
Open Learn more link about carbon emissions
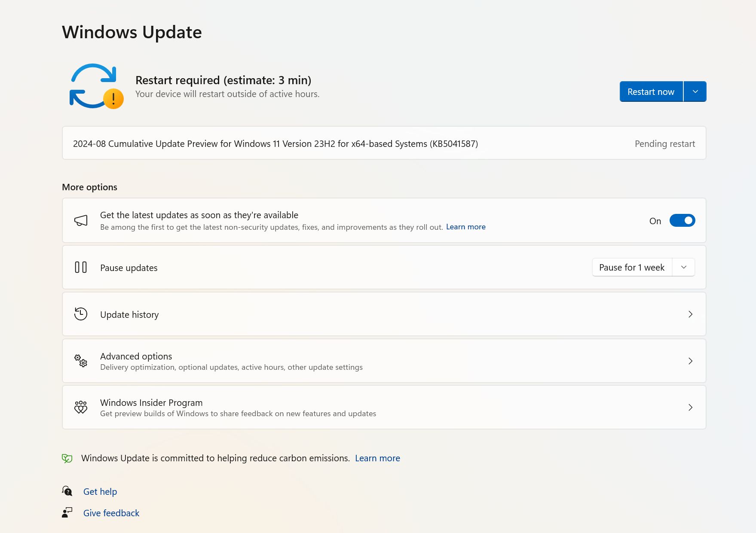(x=377, y=458)
